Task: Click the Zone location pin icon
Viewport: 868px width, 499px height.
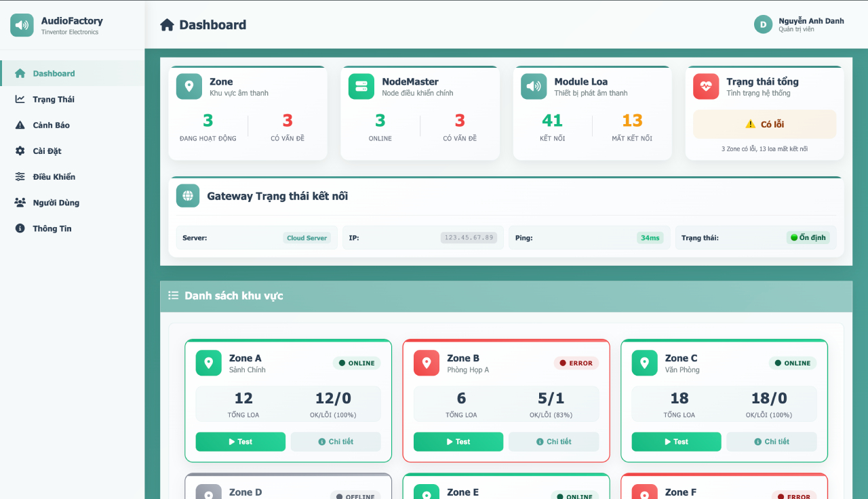Action: click(189, 87)
